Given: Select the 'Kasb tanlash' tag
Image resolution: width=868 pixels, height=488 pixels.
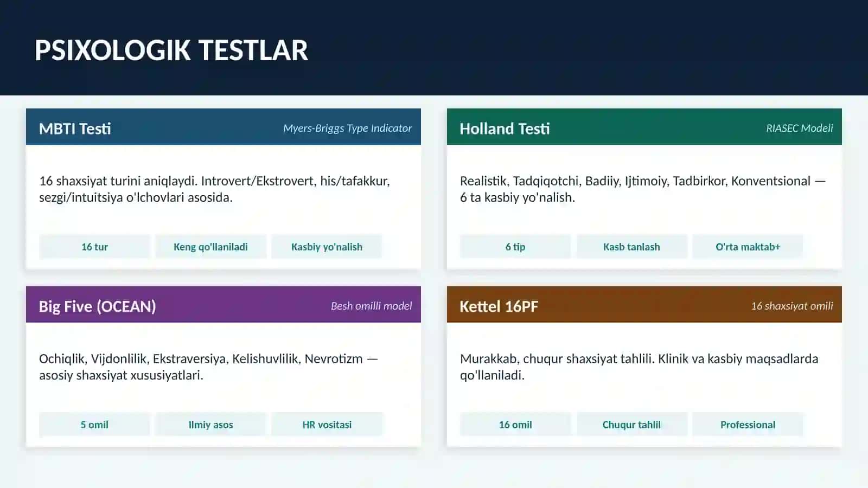Looking at the screenshot, I should [x=631, y=247].
